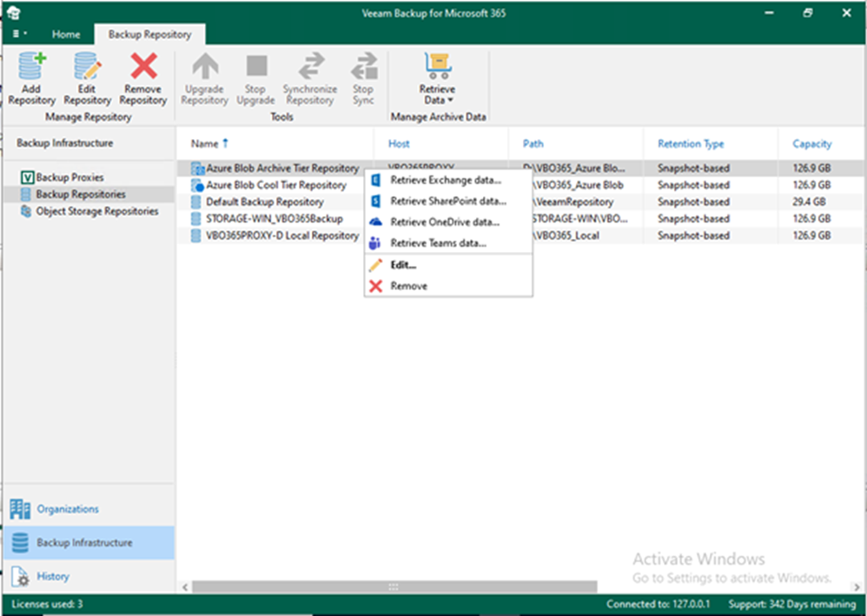Select Backup Repositories tree node
Viewport: 867px width, 616px height.
click(x=81, y=194)
